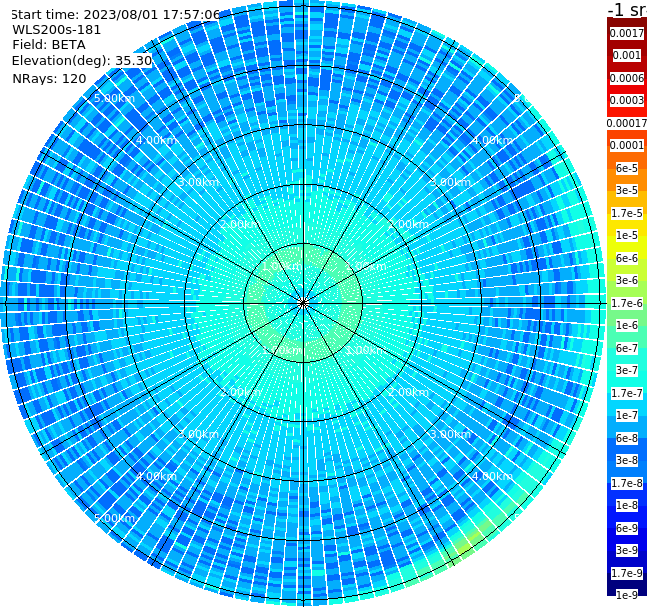The height and width of the screenshot is (607, 647).
Task: Click the lower-right 2.00km range label
Action: 408,392
